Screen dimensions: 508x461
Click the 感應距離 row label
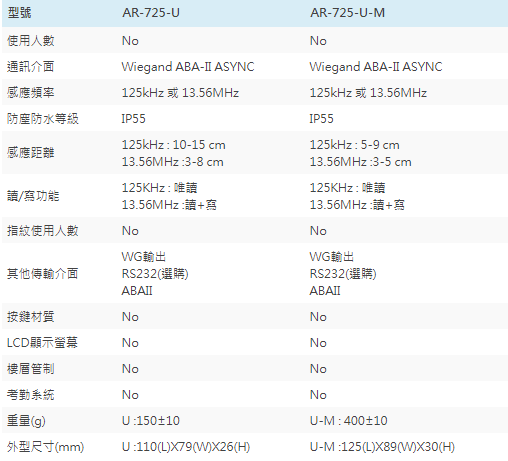(x=31, y=153)
